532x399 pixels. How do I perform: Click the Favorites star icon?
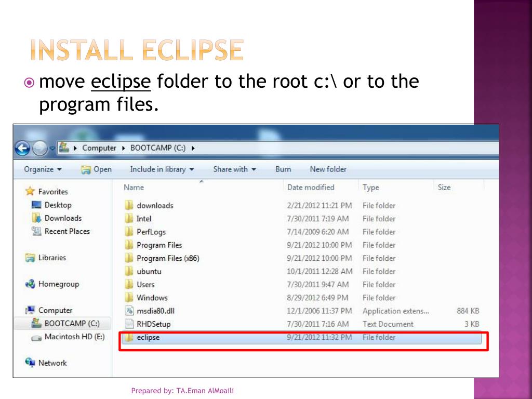[x=30, y=191]
